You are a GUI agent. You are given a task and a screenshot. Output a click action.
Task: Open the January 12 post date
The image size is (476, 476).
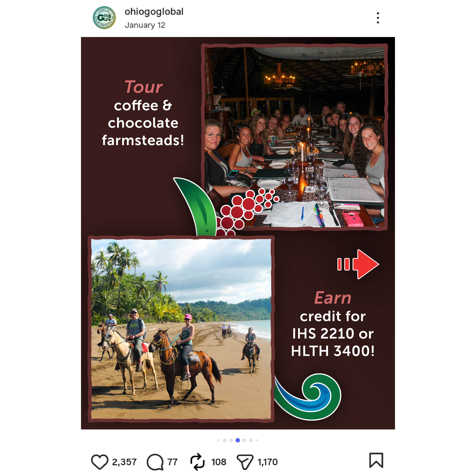pos(145,25)
